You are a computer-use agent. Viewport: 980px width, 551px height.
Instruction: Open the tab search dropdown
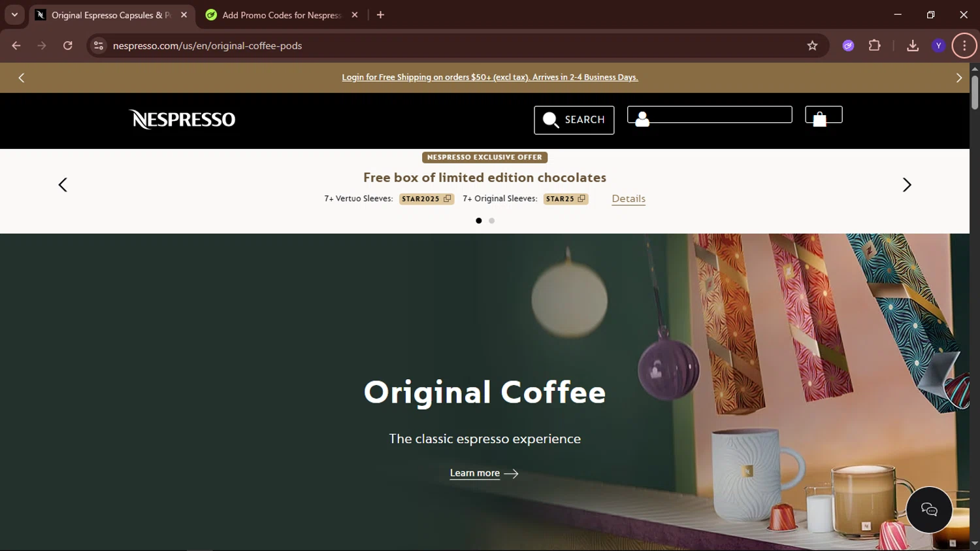[x=14, y=14]
